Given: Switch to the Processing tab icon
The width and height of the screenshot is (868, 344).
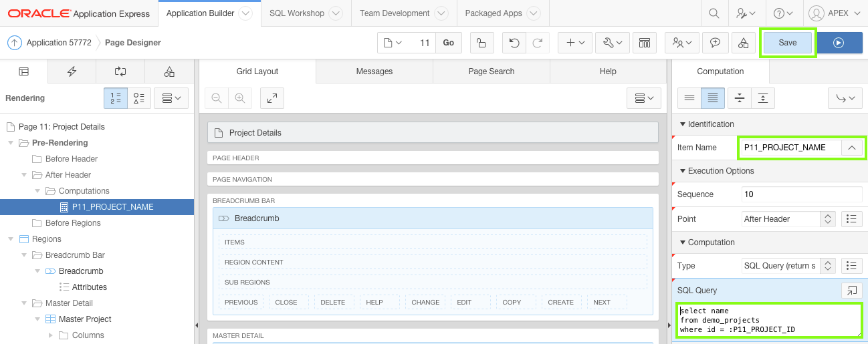Looking at the screenshot, I should (120, 71).
